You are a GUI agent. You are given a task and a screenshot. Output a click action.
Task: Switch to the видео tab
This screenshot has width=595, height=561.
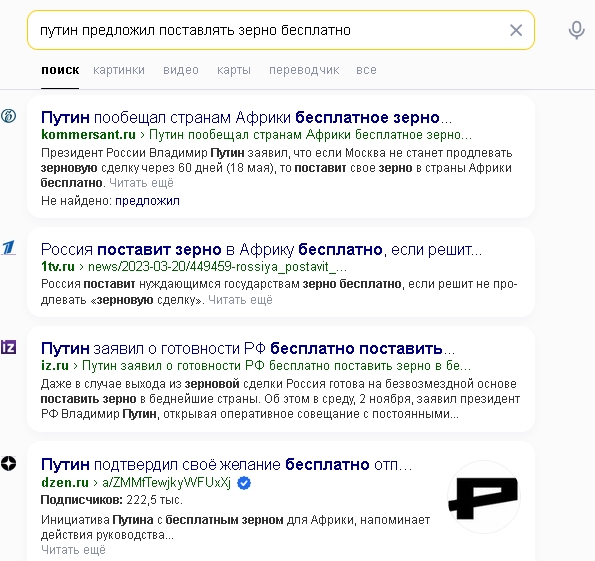(x=181, y=70)
